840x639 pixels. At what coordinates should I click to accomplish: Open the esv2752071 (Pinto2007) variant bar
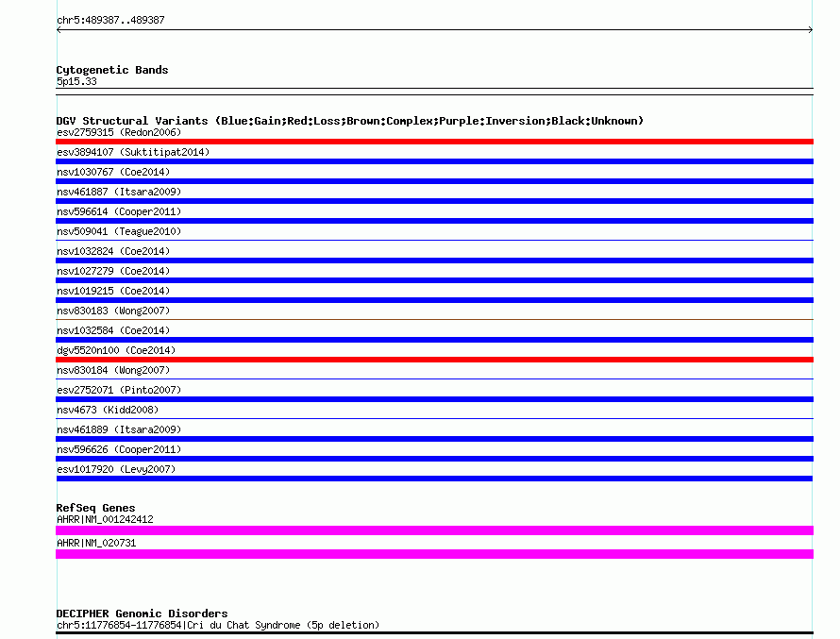point(434,399)
